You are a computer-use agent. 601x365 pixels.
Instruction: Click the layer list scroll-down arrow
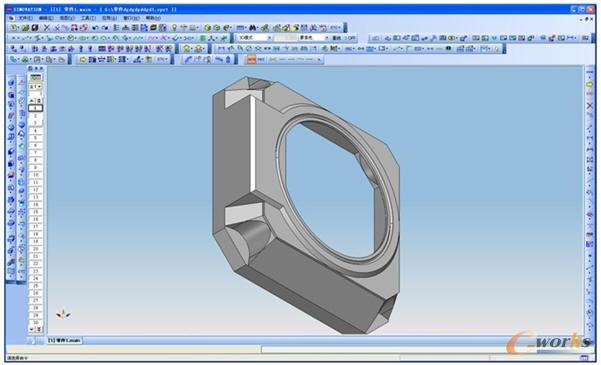click(x=32, y=329)
